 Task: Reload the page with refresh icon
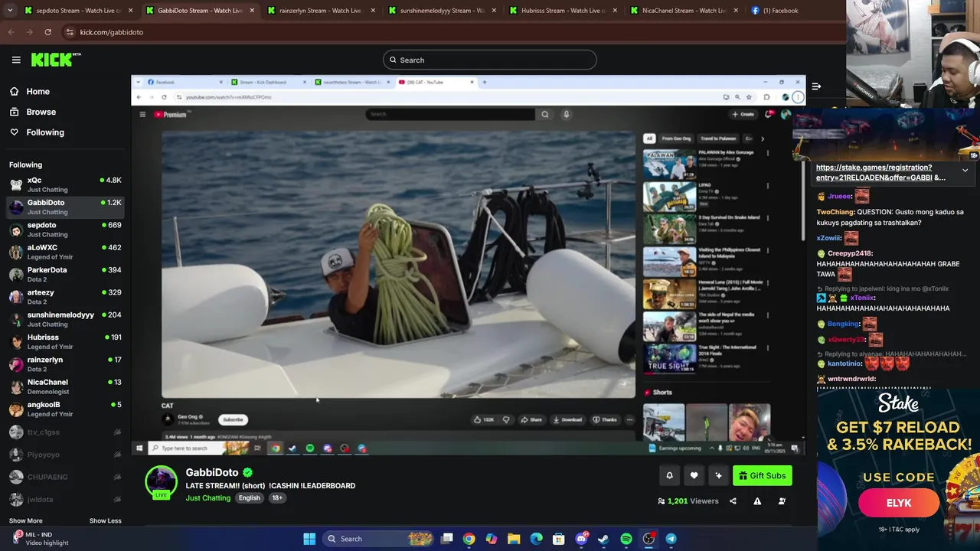click(x=47, y=32)
